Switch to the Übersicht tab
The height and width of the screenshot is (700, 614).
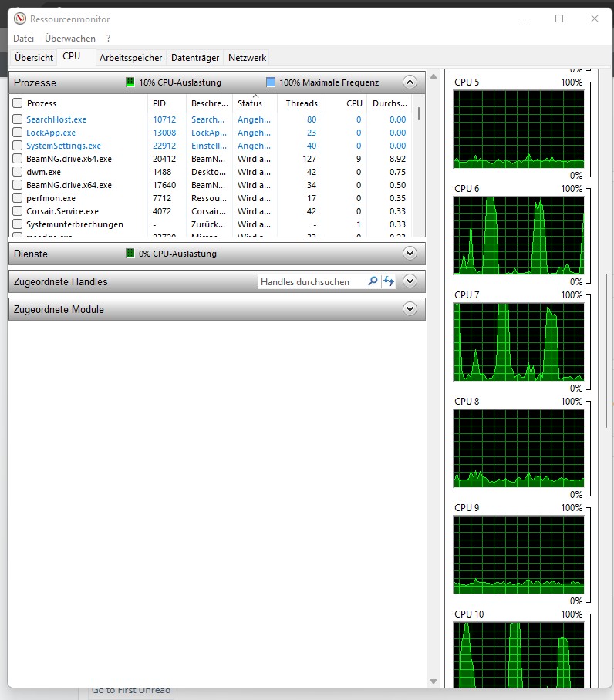coord(34,58)
